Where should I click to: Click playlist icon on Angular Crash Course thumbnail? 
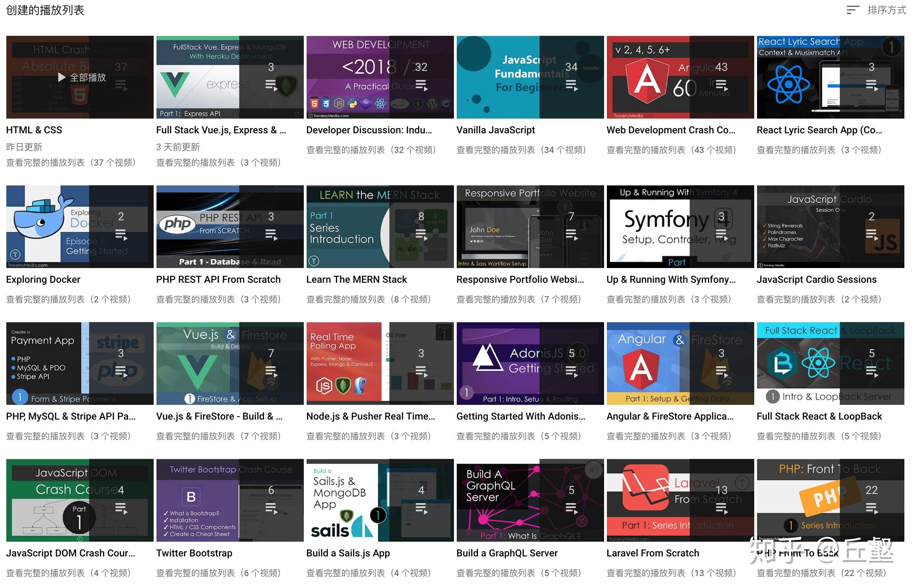coord(722,86)
